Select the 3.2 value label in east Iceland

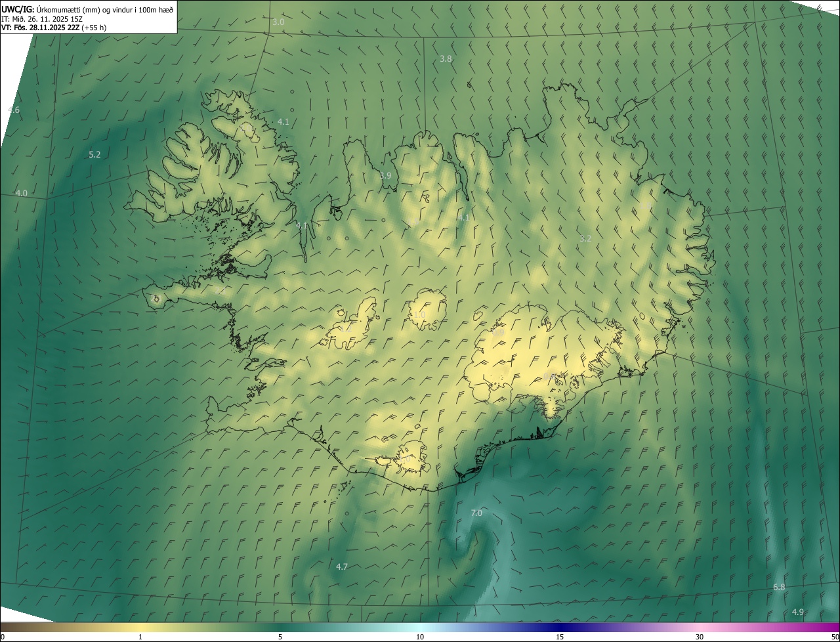click(585, 239)
